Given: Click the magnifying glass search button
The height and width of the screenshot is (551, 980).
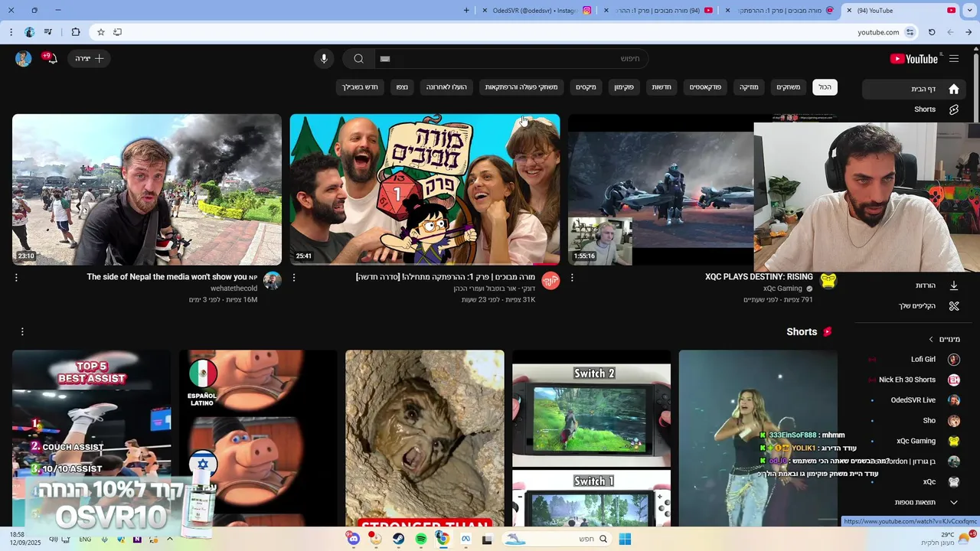Looking at the screenshot, I should point(358,59).
